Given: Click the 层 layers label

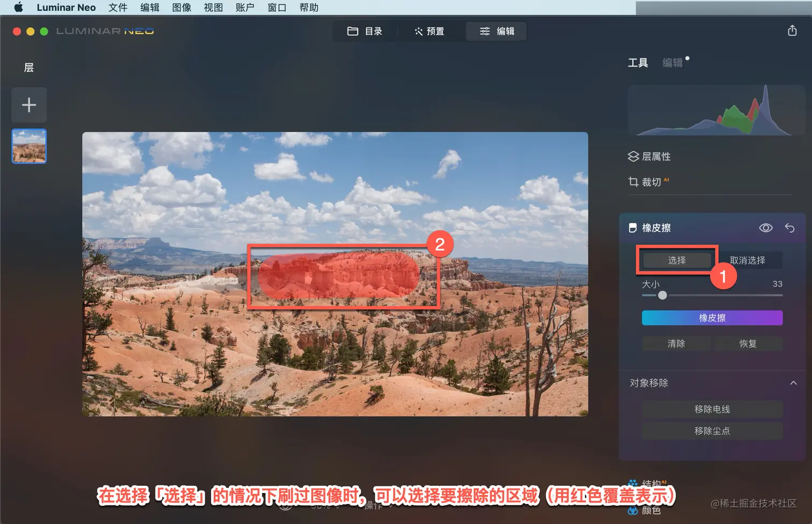Looking at the screenshot, I should pos(29,68).
